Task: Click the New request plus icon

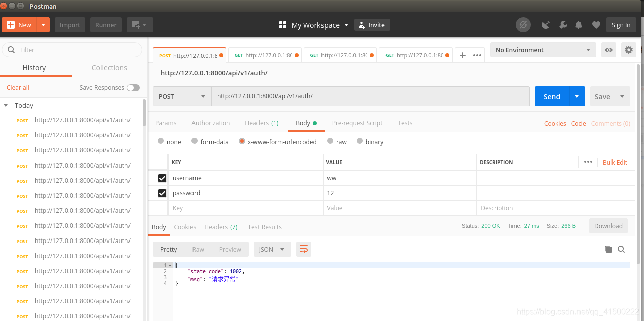Action: pos(10,25)
